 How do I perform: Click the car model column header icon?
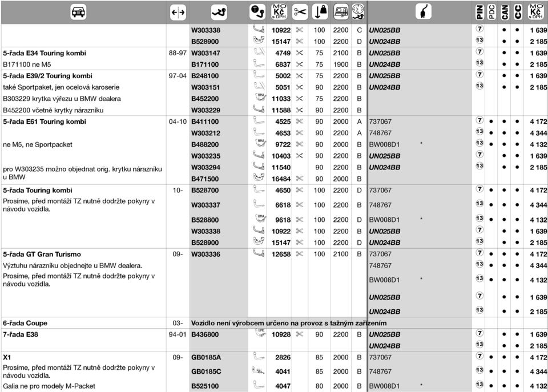click(x=78, y=12)
